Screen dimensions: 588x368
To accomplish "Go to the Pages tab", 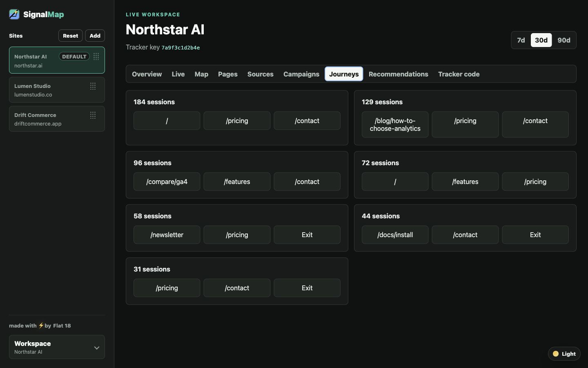I will [228, 74].
